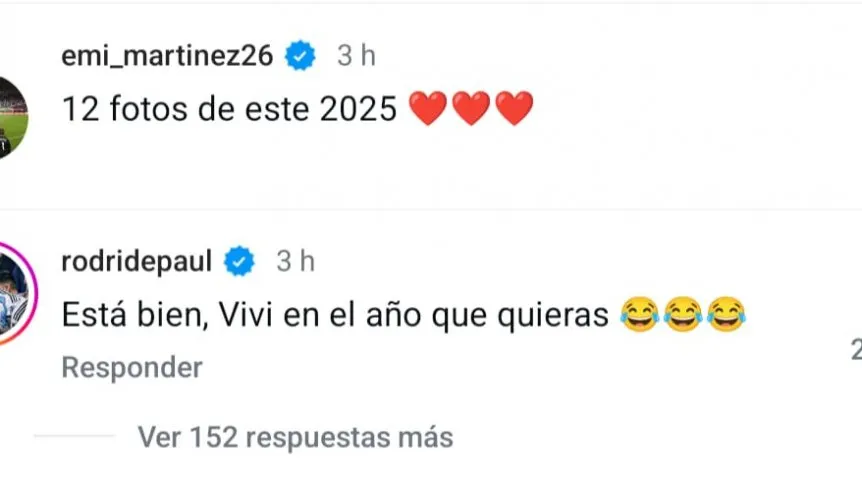This screenshot has width=862, height=485.
Task: Click the middle red heart emoji
Action: click(x=471, y=109)
